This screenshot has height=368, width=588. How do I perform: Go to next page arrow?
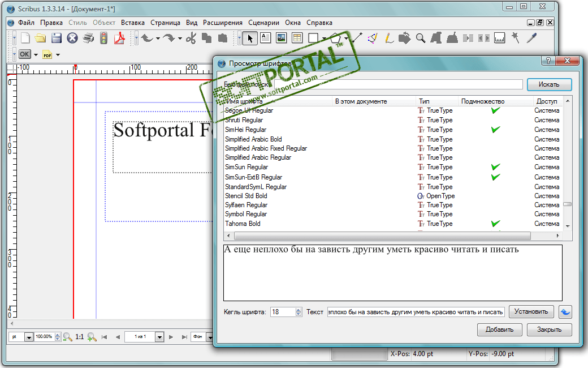click(171, 337)
